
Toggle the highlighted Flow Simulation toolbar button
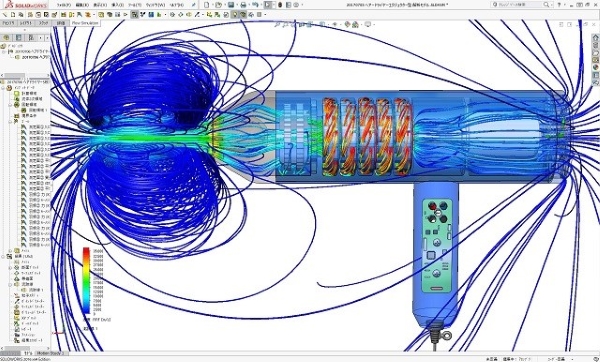click(x=134, y=15)
